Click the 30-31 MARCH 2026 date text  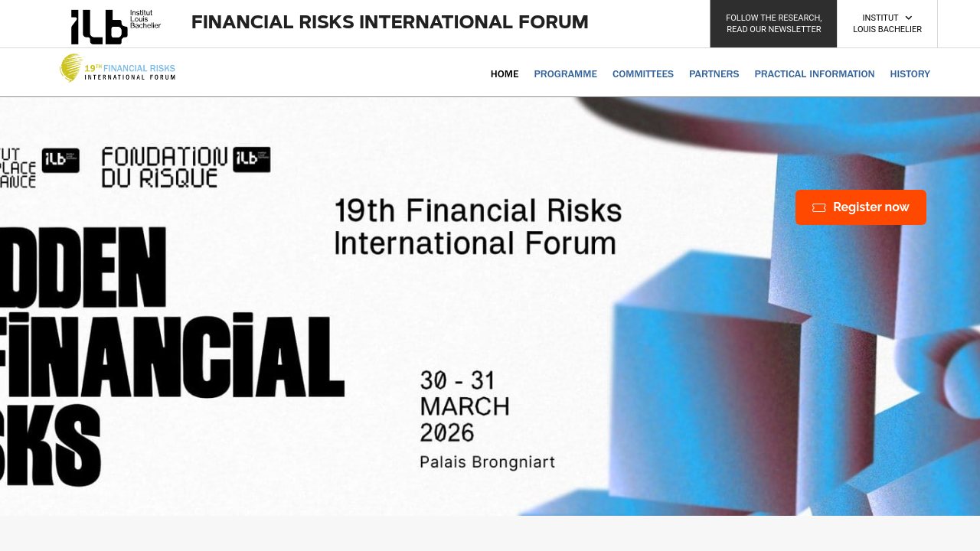pos(464,406)
